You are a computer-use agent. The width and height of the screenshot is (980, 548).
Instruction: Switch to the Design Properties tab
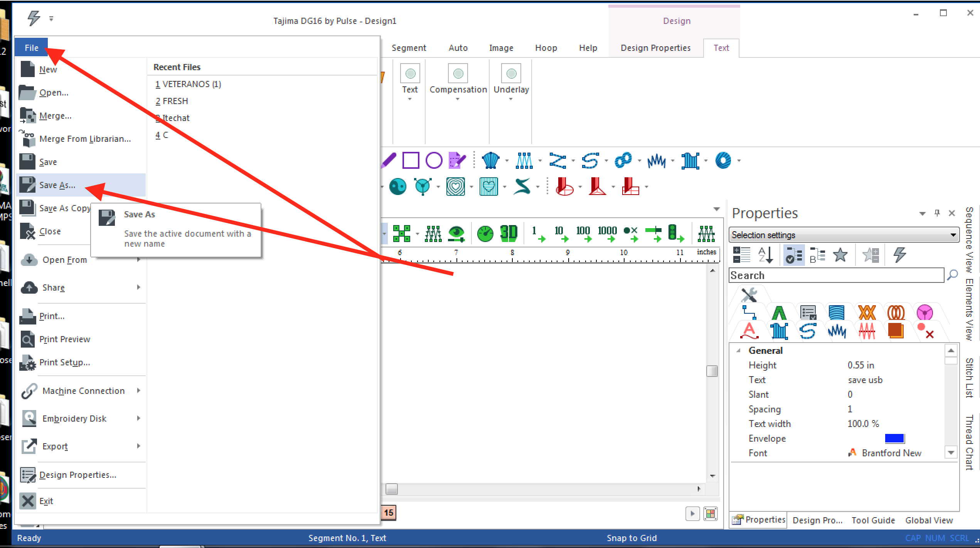[x=655, y=48]
